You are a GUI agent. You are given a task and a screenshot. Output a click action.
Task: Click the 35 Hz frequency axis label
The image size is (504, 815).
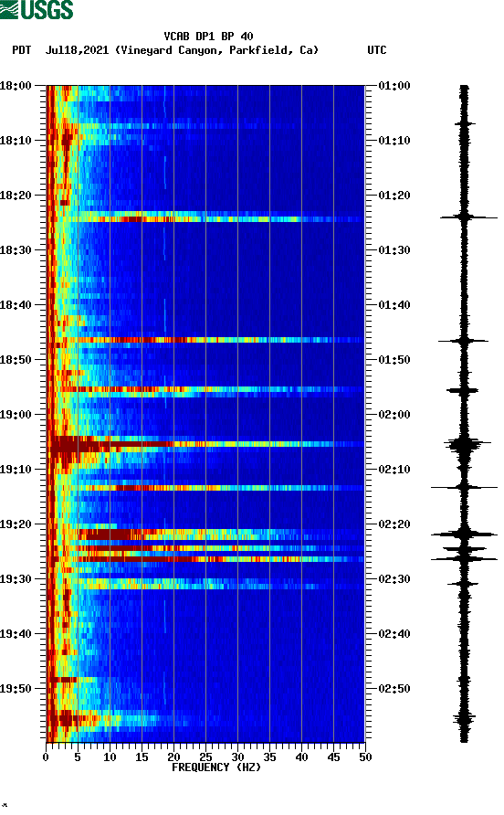click(269, 757)
